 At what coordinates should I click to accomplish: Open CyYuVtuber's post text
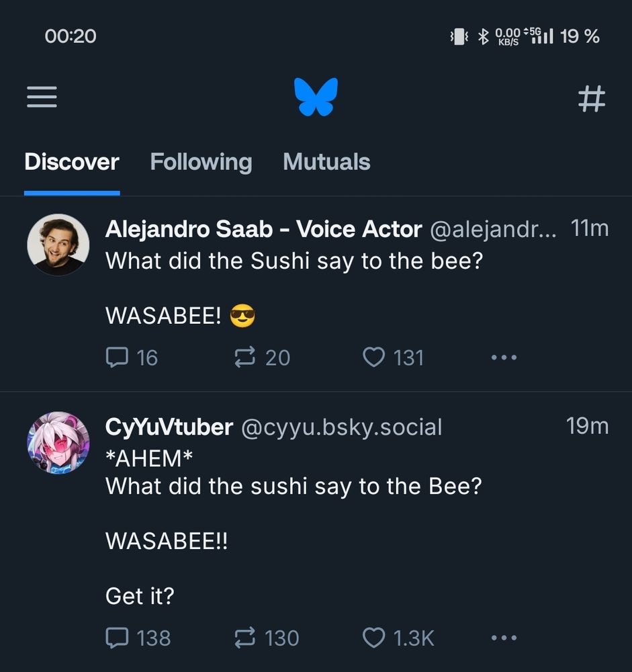294,486
